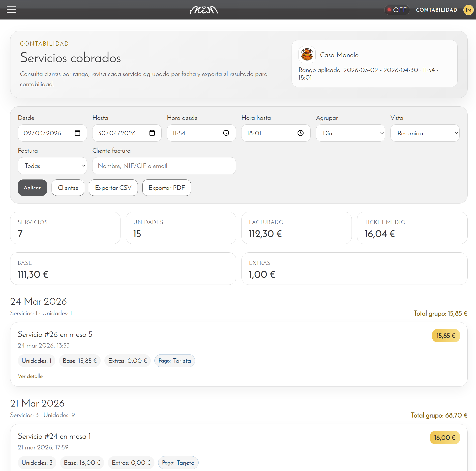Open clock picker for Hora desde
The image size is (476, 471).
(x=226, y=133)
